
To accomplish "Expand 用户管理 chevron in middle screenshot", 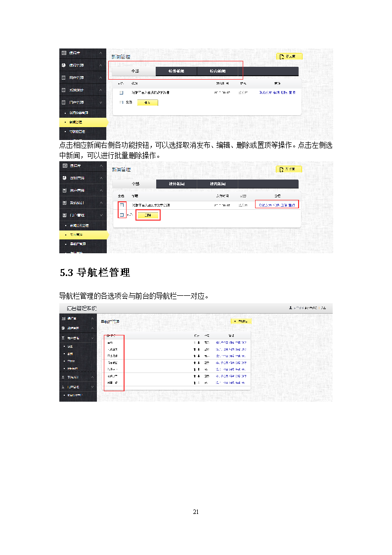I will pos(101,190).
